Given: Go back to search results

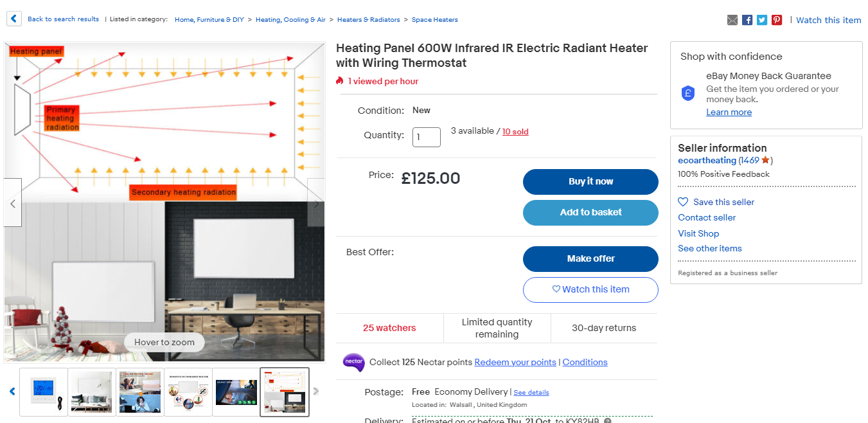Looking at the screenshot, I should click(63, 19).
